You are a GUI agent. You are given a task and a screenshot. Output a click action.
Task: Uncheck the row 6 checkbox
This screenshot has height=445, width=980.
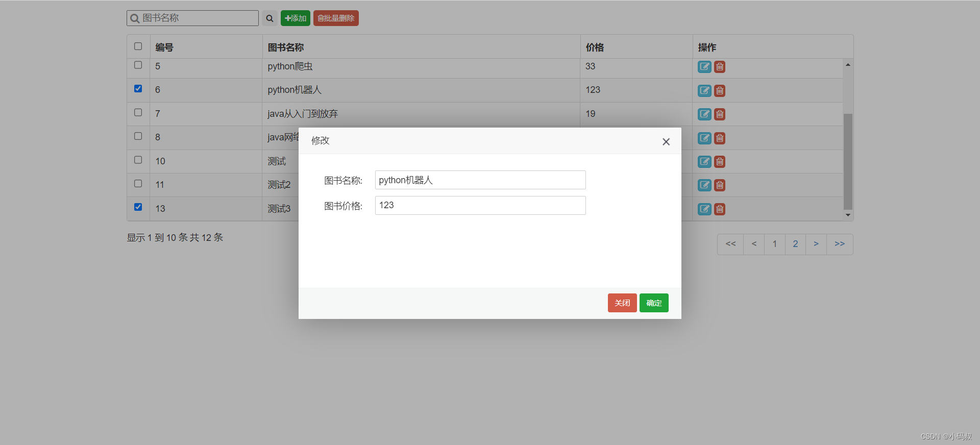[138, 88]
